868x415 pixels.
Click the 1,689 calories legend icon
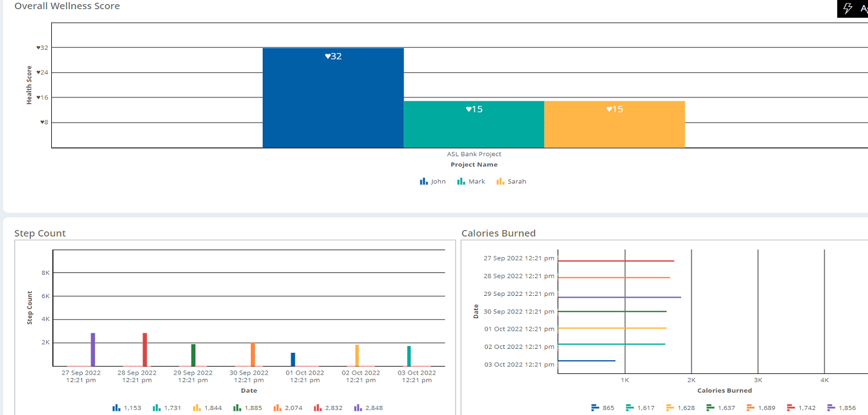(x=751, y=408)
